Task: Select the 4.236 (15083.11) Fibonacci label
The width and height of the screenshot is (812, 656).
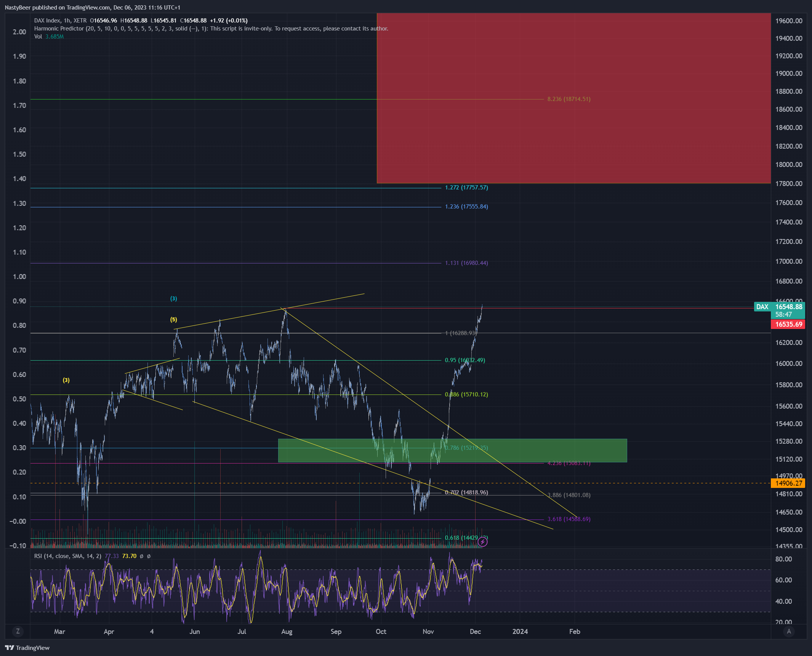Action: coord(569,463)
